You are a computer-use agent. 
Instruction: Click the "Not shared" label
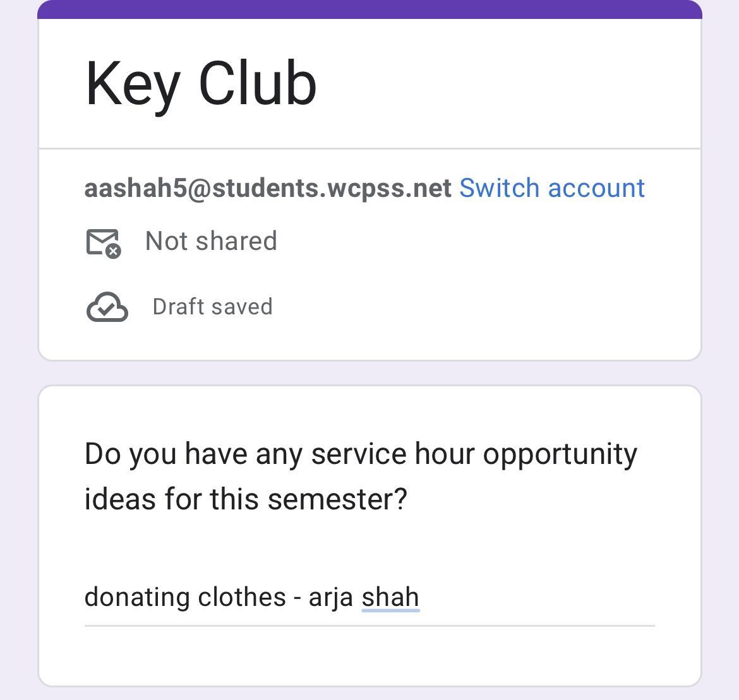211,241
